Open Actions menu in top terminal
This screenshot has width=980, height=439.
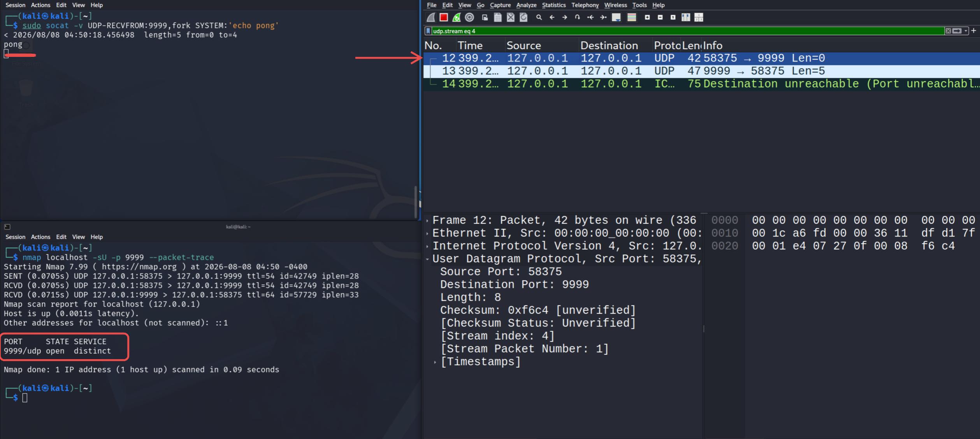coord(40,5)
